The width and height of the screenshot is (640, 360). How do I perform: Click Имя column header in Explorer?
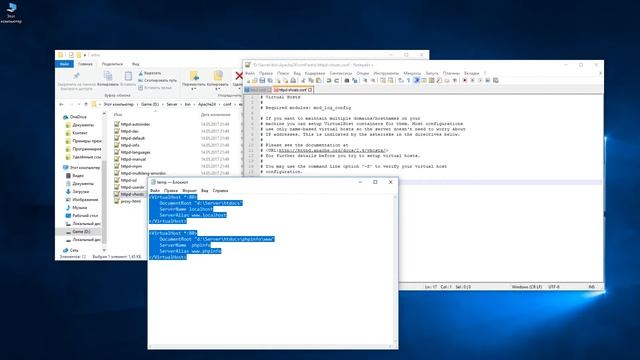118,115
